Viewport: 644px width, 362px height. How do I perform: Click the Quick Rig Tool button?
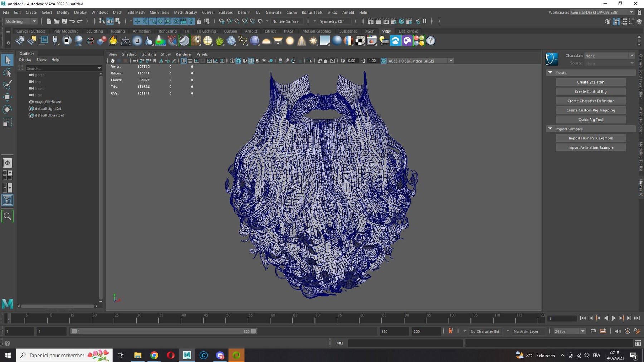591,120
